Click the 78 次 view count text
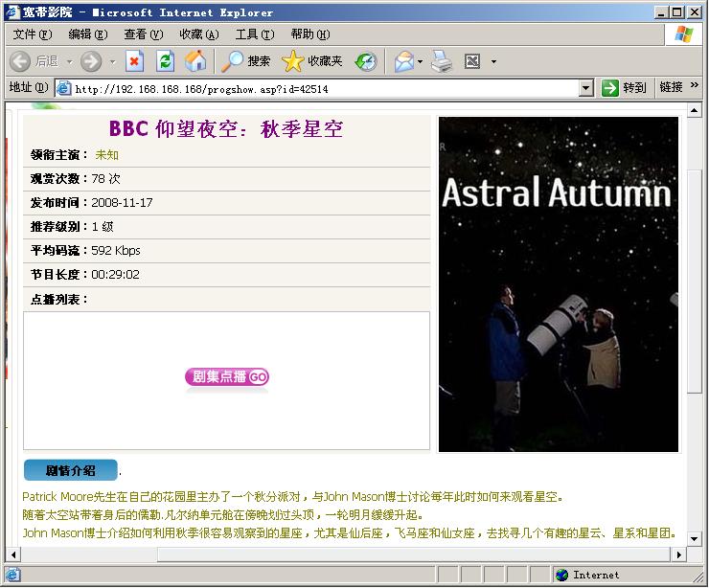 tap(105, 179)
